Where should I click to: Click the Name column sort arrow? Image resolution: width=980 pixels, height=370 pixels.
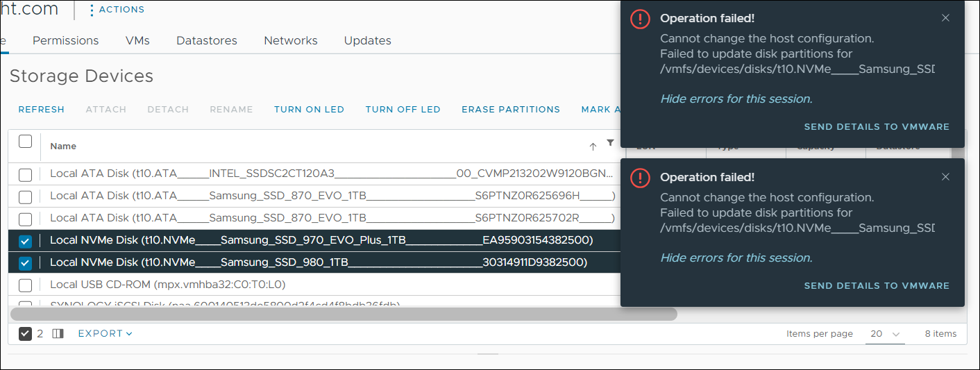tap(593, 146)
